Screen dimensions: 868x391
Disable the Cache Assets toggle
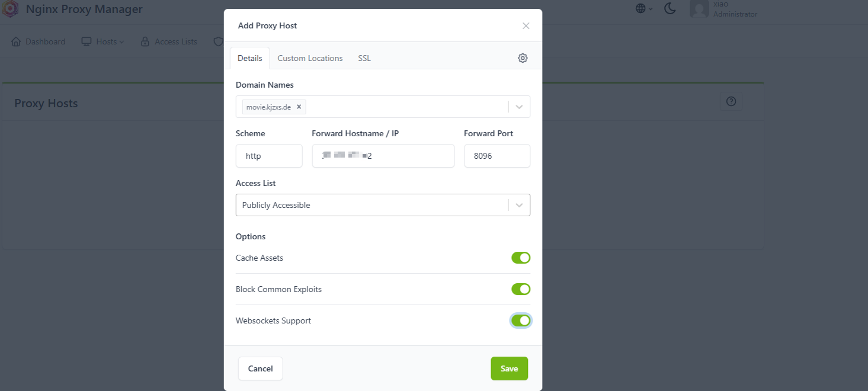(521, 258)
